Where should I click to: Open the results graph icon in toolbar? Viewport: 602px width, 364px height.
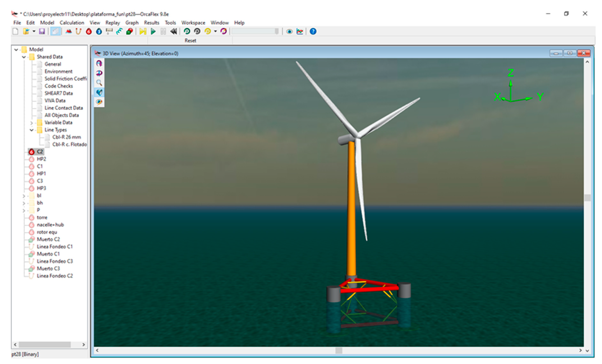pyautogui.click(x=300, y=31)
